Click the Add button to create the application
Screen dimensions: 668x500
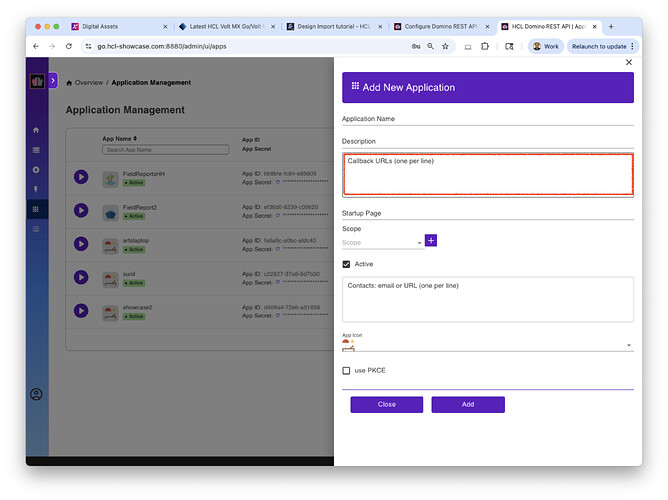(468, 404)
